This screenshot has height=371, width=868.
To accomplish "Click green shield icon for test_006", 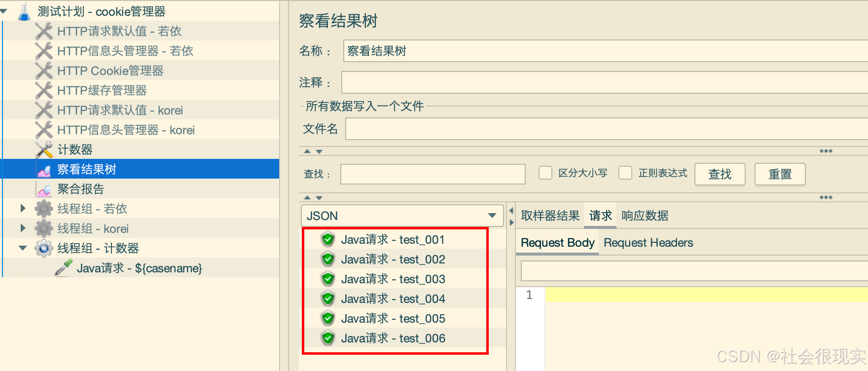I will point(328,338).
